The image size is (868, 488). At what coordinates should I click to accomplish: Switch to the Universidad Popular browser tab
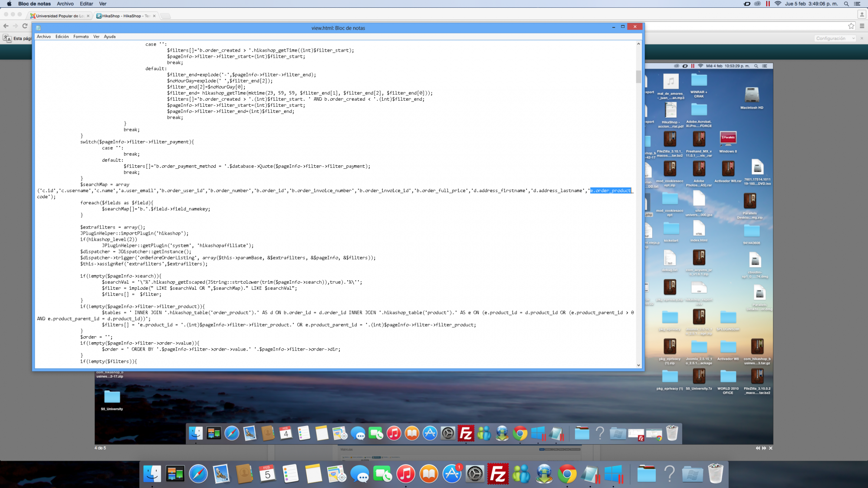[x=59, y=16]
